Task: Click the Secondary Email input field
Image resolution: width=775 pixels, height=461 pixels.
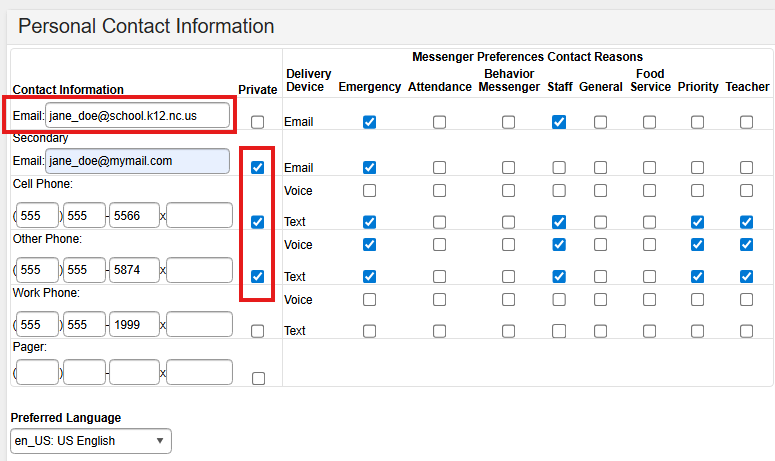Action: (x=137, y=160)
